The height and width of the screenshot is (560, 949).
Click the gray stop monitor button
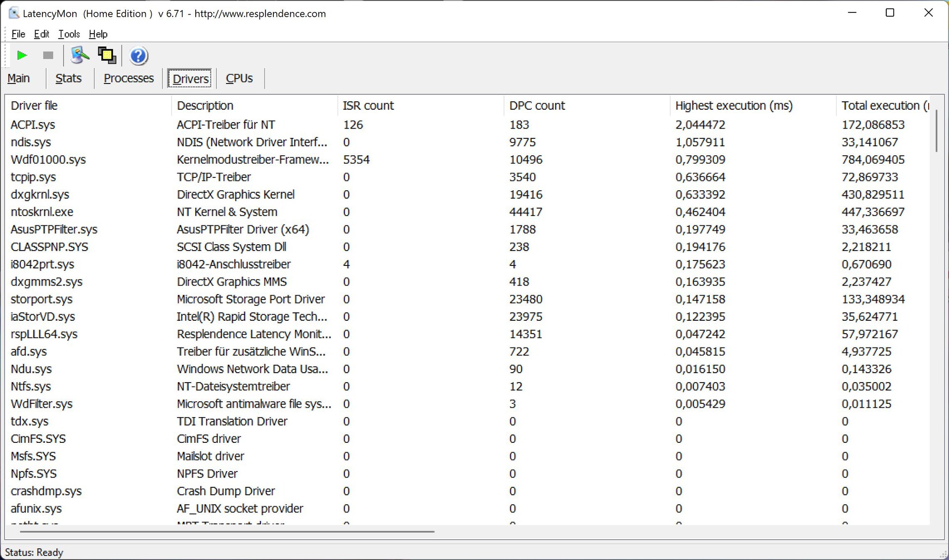tap(48, 55)
